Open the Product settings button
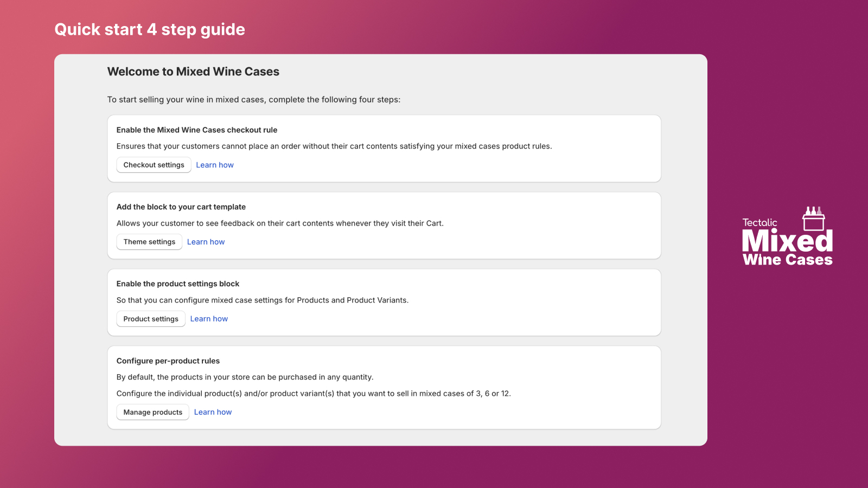 pyautogui.click(x=151, y=319)
